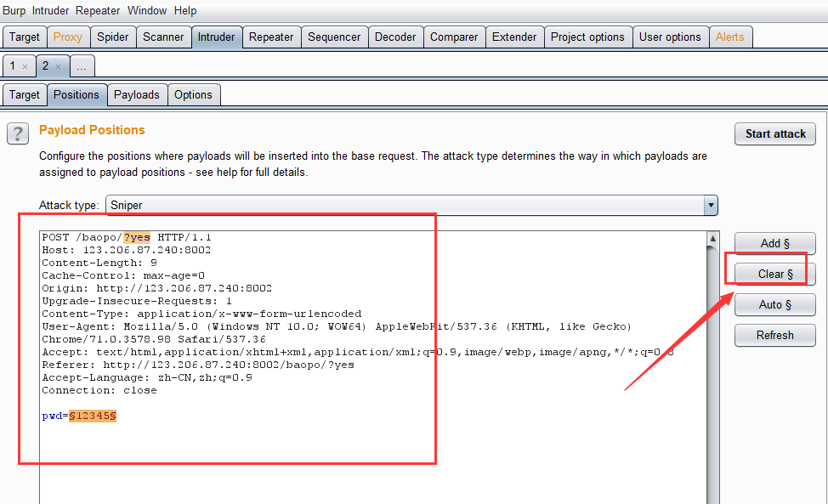Open the Alerts tab
Image resolution: width=828 pixels, height=504 pixels.
(x=729, y=37)
